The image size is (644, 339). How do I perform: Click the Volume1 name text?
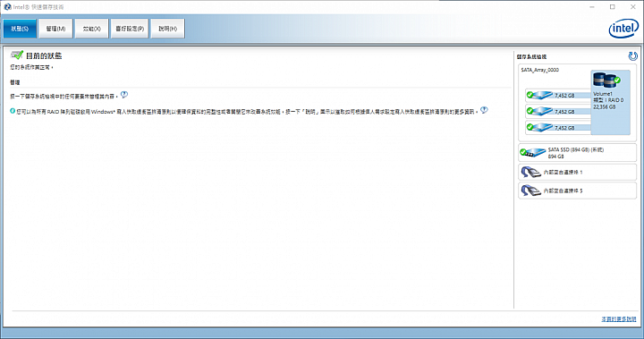tap(603, 94)
